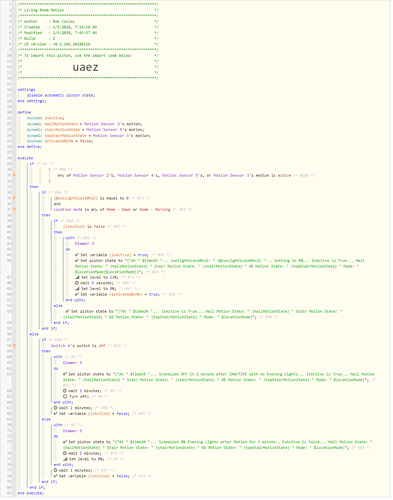Click level icon on line 75 Set level 0%
Image resolution: width=393 pixels, height=500 pixels.
(x=65, y=459)
